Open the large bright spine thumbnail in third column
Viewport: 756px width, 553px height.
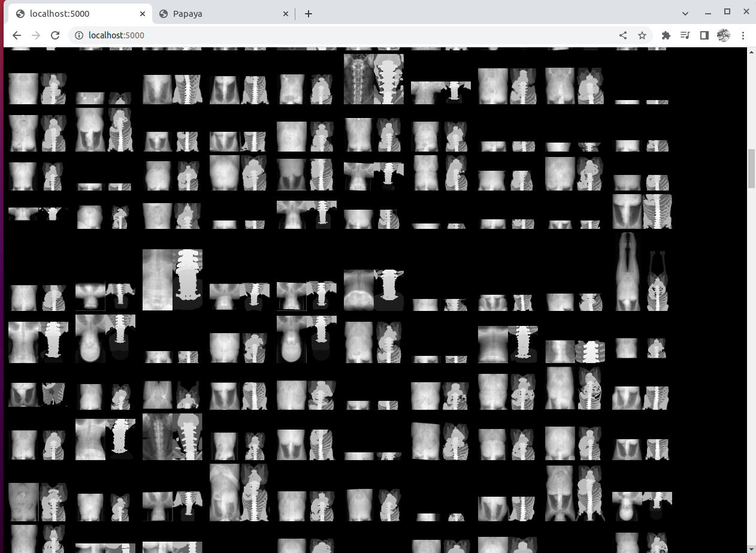point(173,280)
